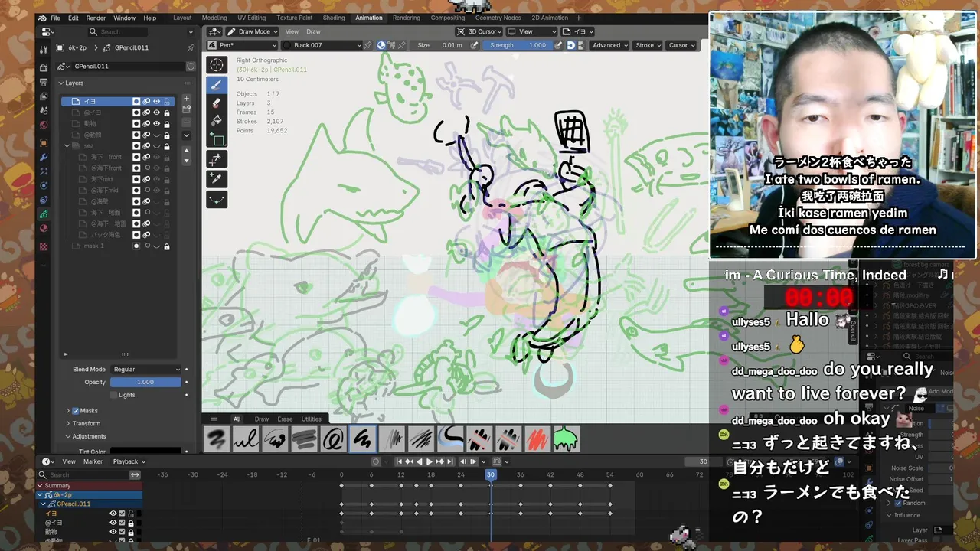
Task: Open the Playback dropdown in timeline
Action: click(129, 461)
